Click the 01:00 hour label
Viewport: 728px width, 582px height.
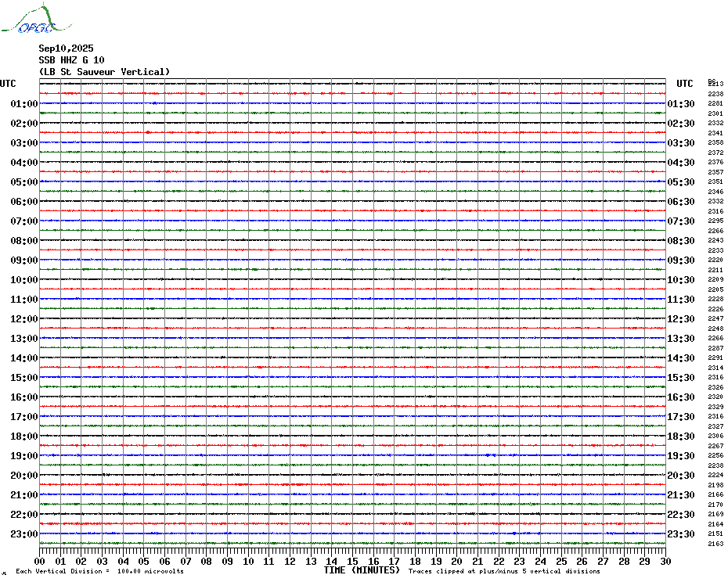pyautogui.click(x=24, y=103)
